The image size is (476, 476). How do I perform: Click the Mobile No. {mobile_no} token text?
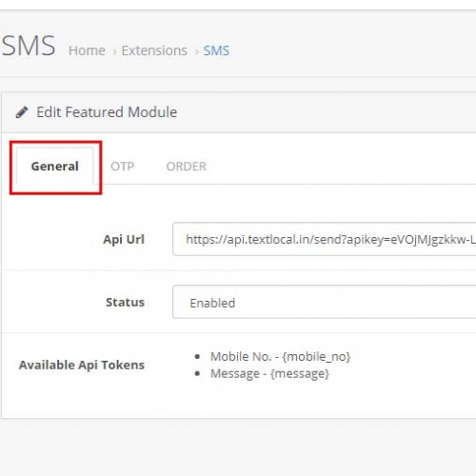click(281, 356)
